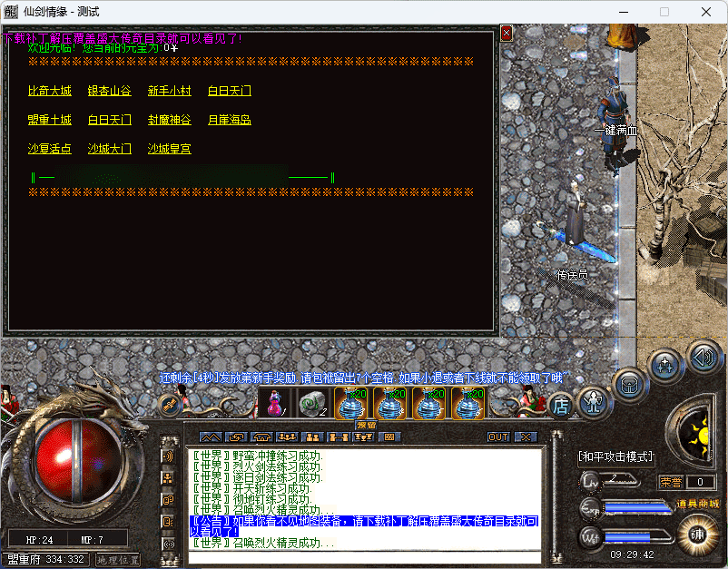Click the trophy-row chat toolbar icon
The height and width of the screenshot is (569, 728).
(363, 437)
